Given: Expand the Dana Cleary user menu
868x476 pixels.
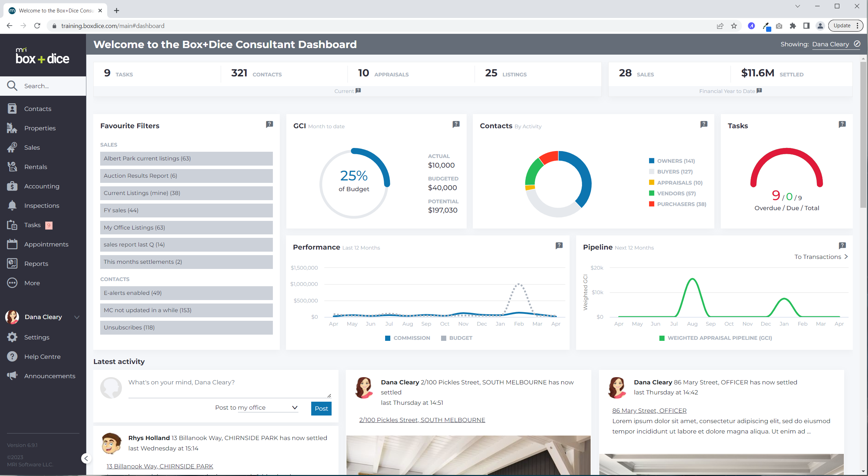Looking at the screenshot, I should 77,317.
